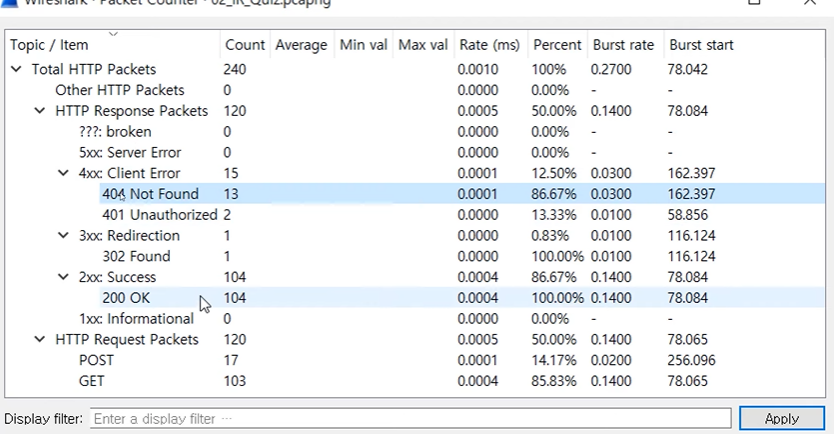This screenshot has width=834, height=434.
Task: Click the count 13 for 404 Not Found
Action: pos(231,194)
